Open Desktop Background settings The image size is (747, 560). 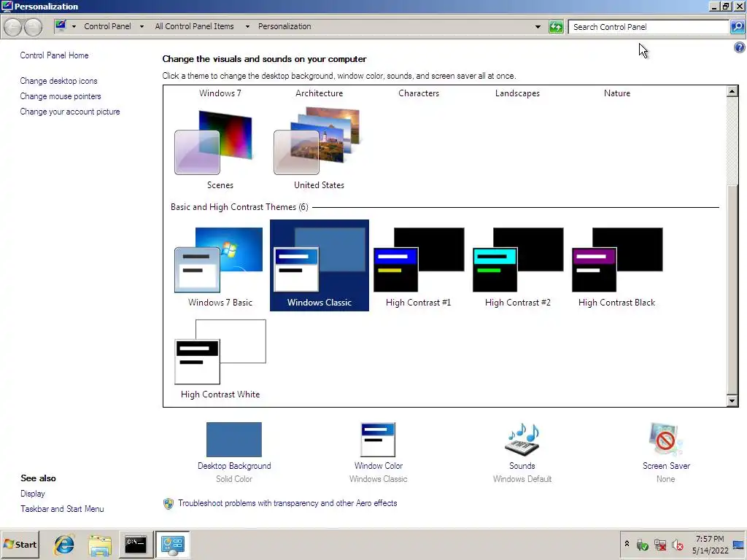click(x=234, y=440)
